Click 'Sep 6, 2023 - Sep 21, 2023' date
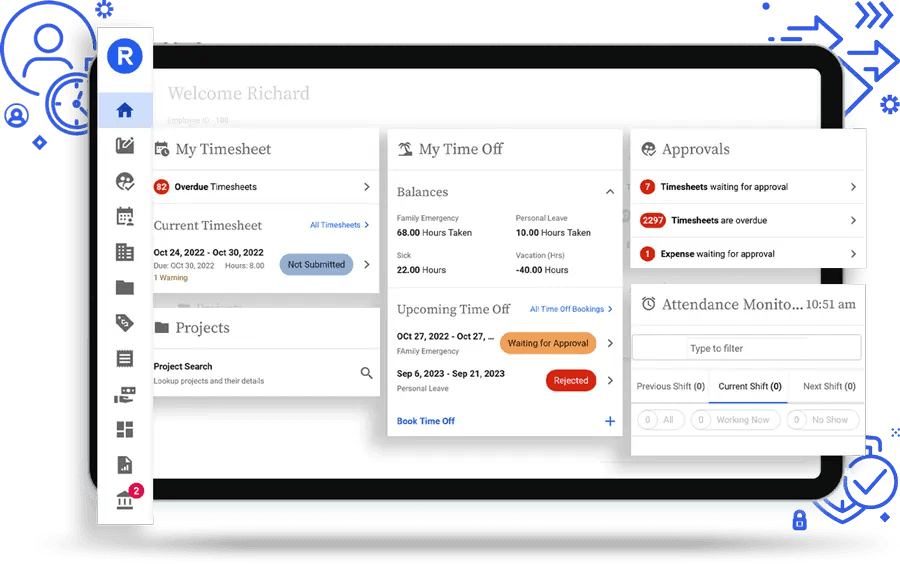Viewport: 900px width, 564px height. coord(451,374)
